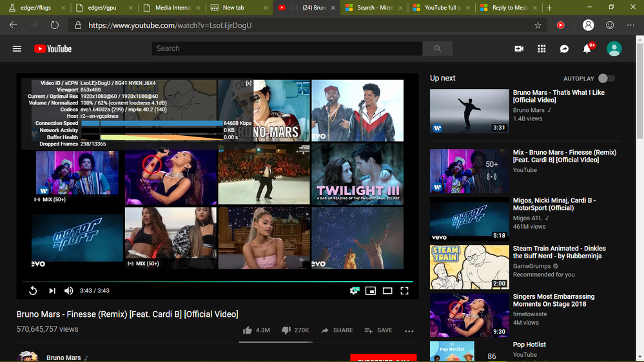The image size is (644, 362).
Task: Switch to theater mode
Action: 387,291
